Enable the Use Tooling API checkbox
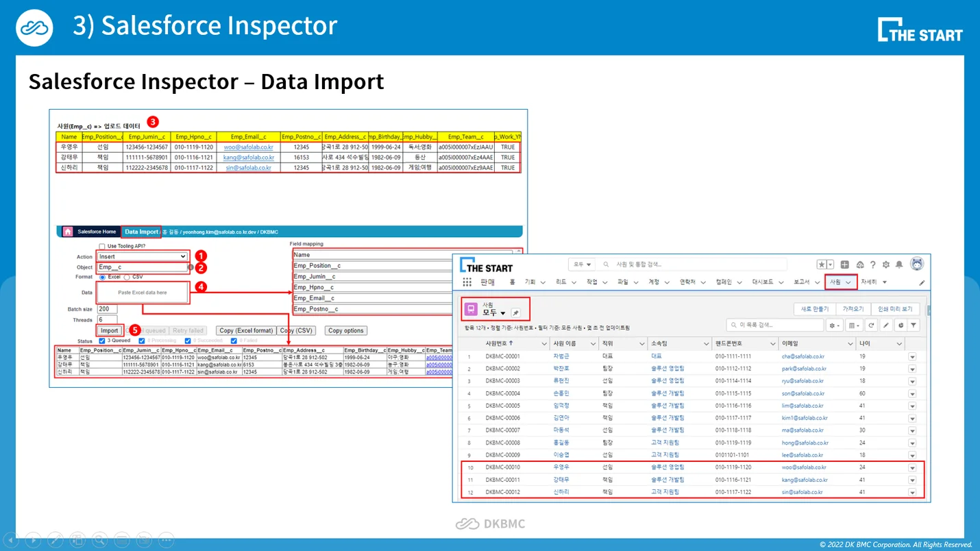The image size is (980, 551). (102, 246)
